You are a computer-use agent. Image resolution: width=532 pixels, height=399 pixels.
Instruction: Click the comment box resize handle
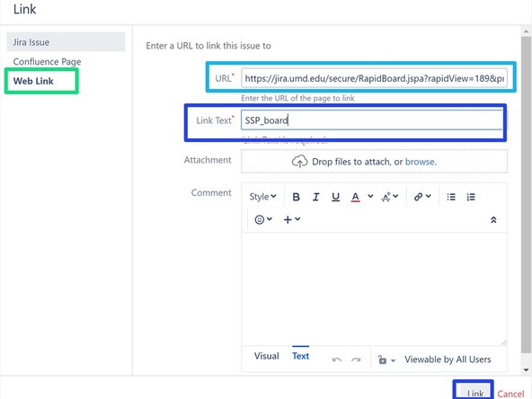click(503, 342)
